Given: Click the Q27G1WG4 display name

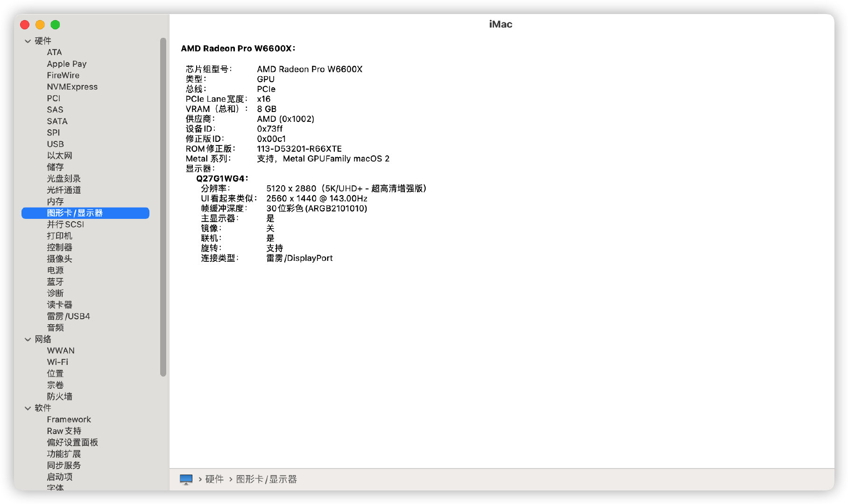Looking at the screenshot, I should click(222, 179).
